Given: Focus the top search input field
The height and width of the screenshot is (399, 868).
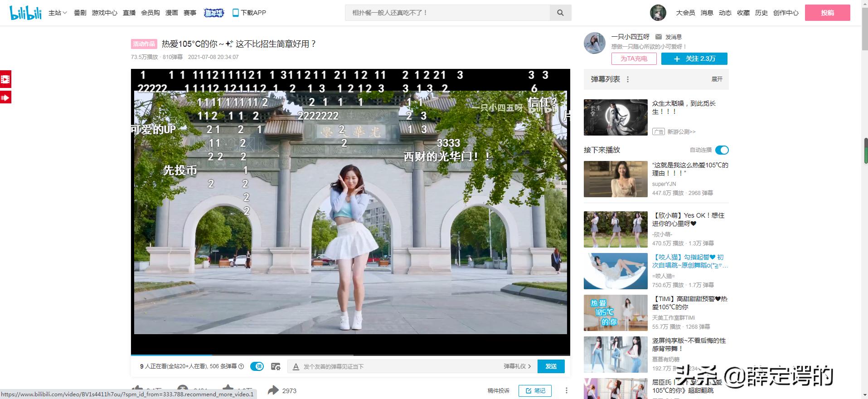Looking at the screenshot, I should 447,13.
